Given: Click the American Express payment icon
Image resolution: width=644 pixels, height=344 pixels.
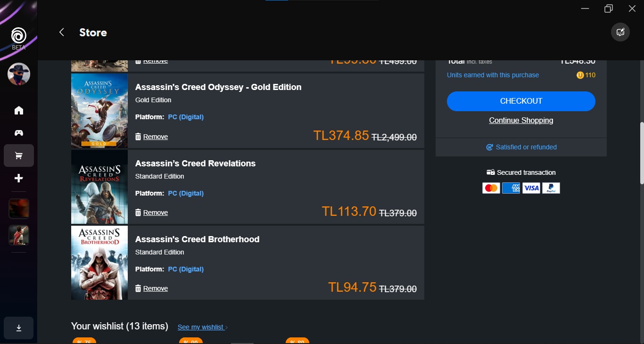Looking at the screenshot, I should (511, 188).
